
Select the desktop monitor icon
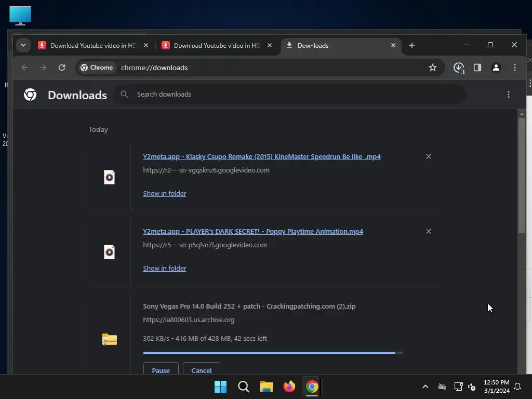[20, 16]
